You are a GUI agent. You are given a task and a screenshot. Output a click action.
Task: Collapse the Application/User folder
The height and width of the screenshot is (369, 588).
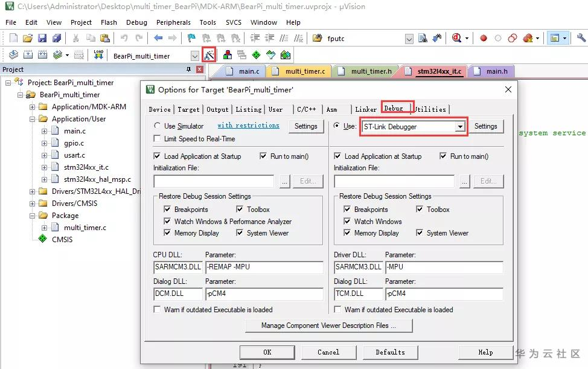coord(32,119)
